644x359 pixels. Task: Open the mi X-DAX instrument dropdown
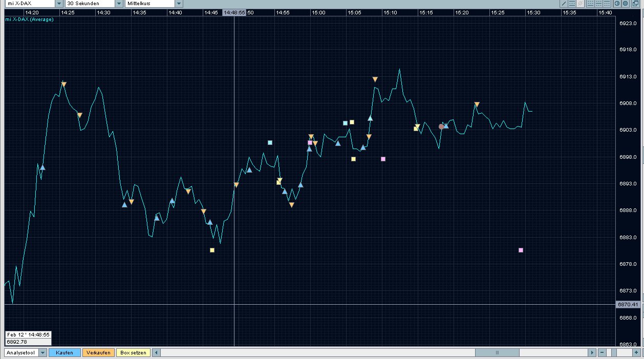tap(58, 4)
